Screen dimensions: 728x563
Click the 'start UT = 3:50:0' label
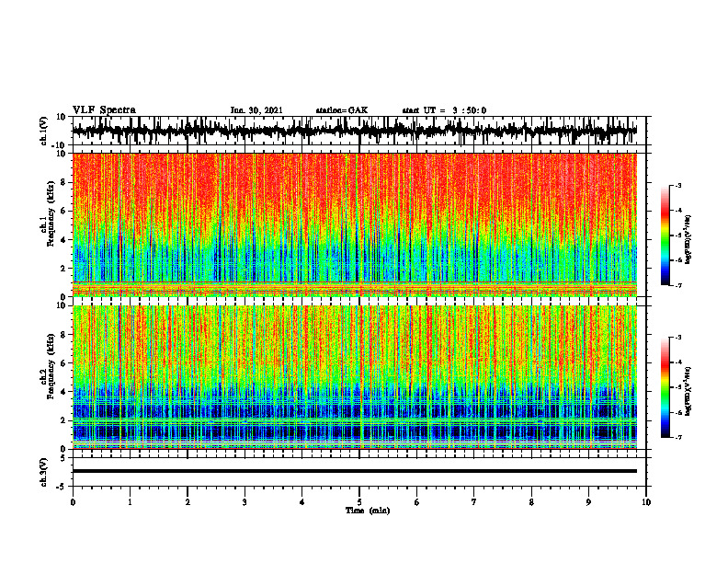[x=444, y=110]
